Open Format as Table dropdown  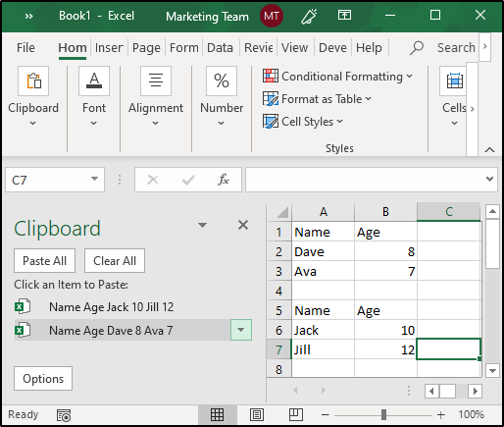tap(369, 98)
